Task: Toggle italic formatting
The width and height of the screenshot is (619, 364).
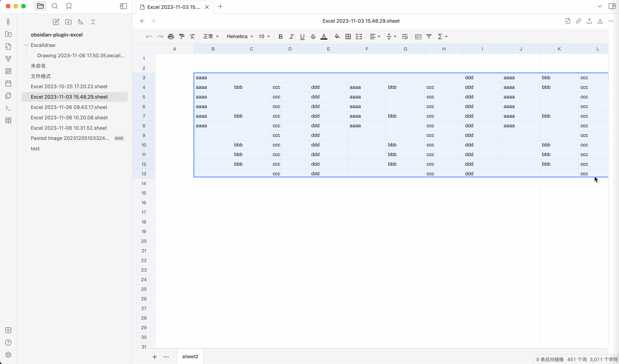Action: point(292,37)
